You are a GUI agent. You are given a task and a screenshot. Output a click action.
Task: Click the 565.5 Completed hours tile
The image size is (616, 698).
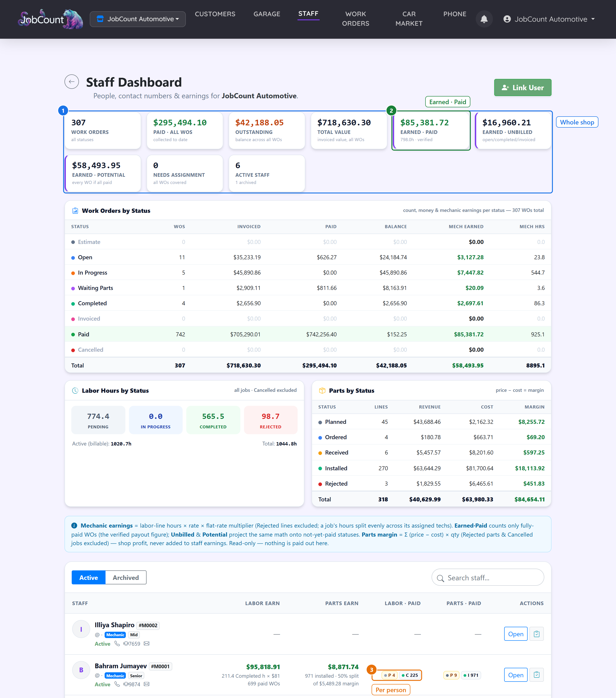213,420
